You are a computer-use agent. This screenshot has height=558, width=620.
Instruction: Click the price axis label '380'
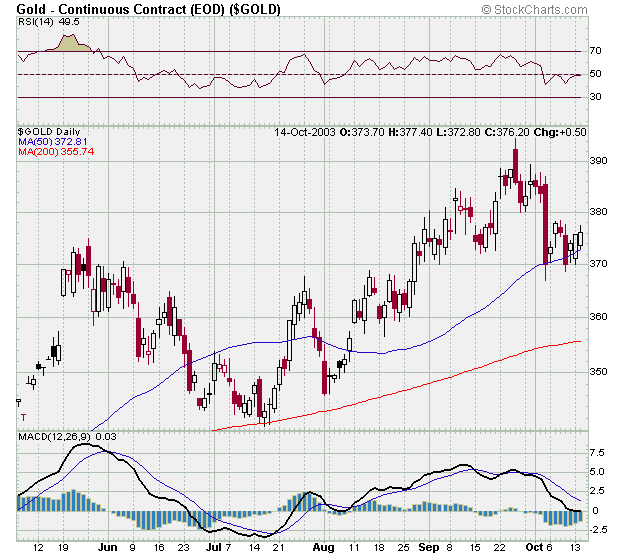598,212
